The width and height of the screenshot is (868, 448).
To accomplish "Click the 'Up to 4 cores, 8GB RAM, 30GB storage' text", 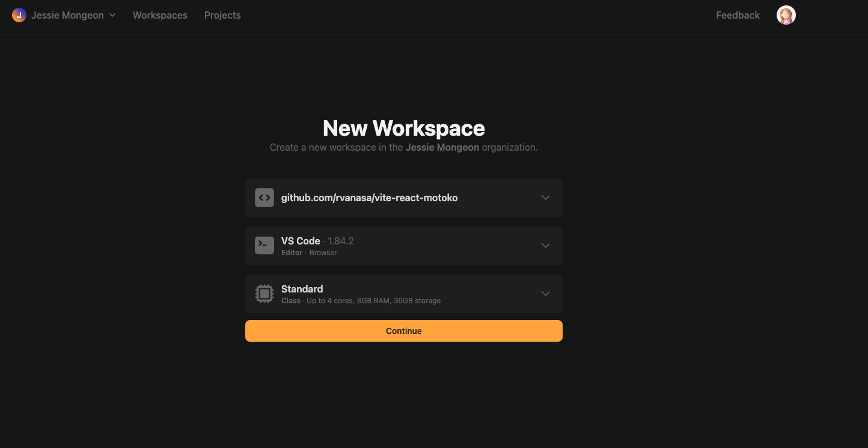I will (x=373, y=301).
